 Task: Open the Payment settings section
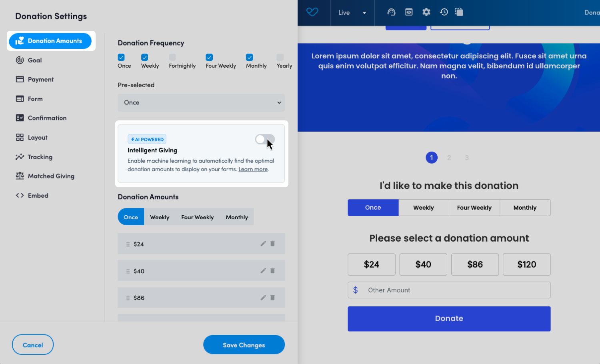[x=40, y=80]
